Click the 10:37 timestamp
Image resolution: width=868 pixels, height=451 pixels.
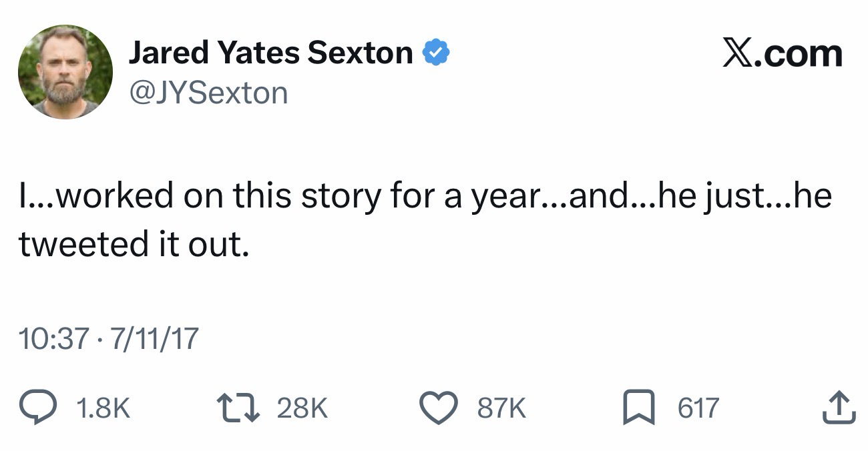point(53,339)
